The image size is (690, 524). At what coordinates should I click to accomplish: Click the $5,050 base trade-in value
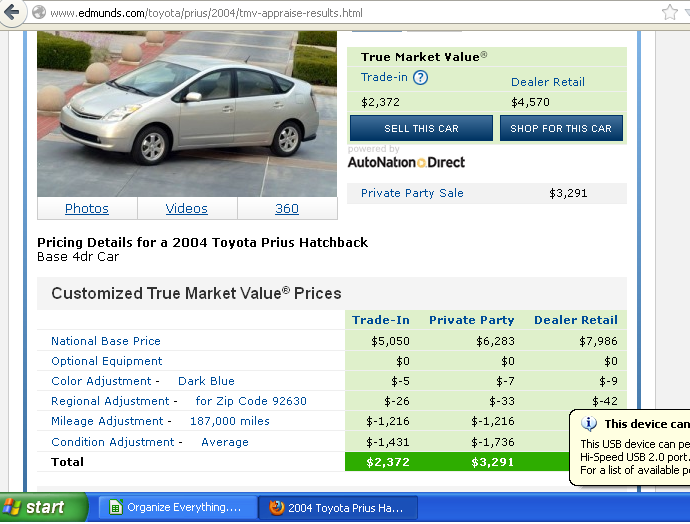click(390, 341)
